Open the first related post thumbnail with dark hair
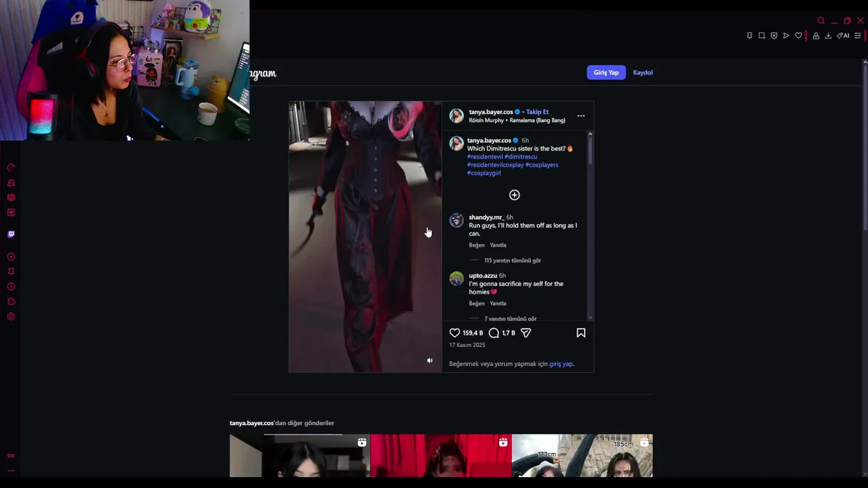Image resolution: width=868 pixels, height=488 pixels. click(x=300, y=455)
